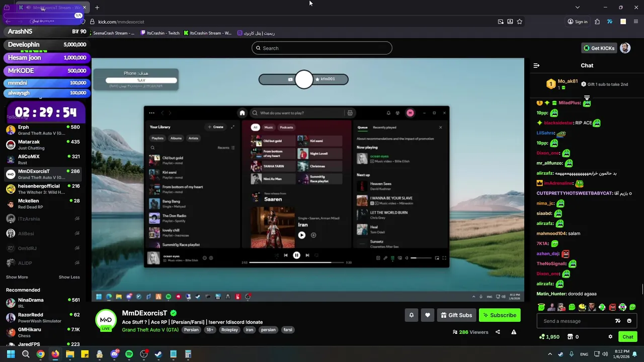Open Steam from the Windows taskbar
Screen dimensions: 644x362
[x=158, y=354]
